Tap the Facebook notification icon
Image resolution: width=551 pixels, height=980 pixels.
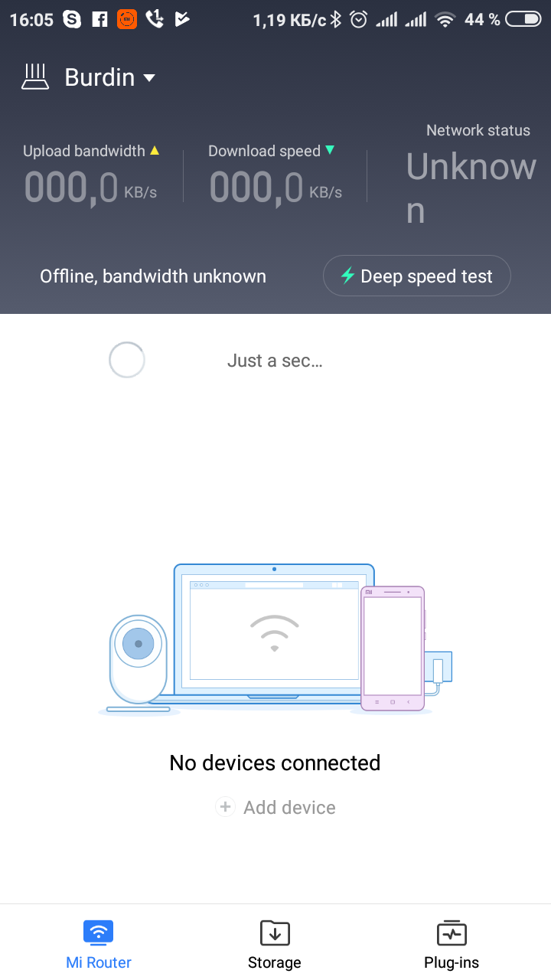99,20
